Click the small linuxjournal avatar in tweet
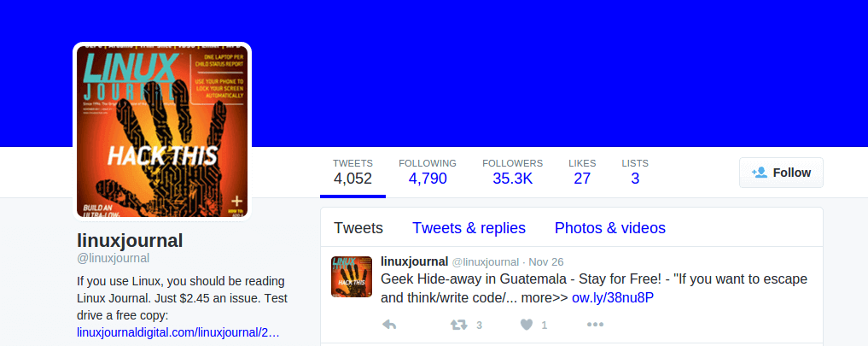The height and width of the screenshot is (346, 868). (352, 277)
